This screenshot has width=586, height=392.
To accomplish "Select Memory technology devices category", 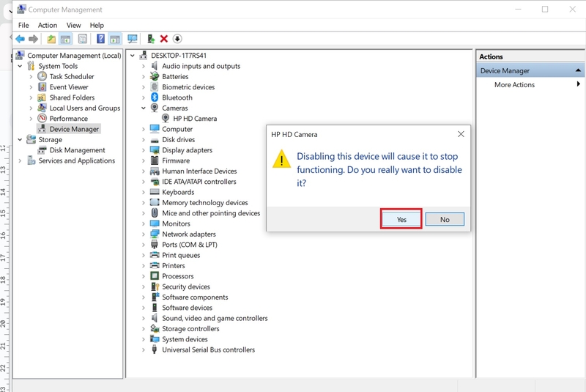I will coord(205,202).
